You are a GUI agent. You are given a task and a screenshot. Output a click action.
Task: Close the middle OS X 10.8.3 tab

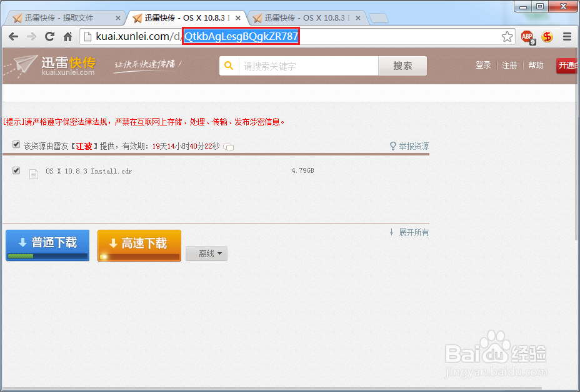238,17
